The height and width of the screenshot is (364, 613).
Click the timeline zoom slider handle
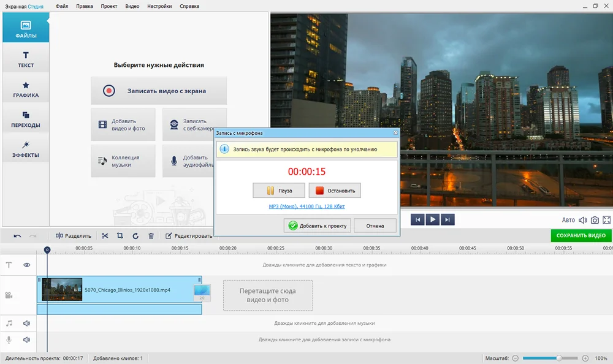point(559,358)
